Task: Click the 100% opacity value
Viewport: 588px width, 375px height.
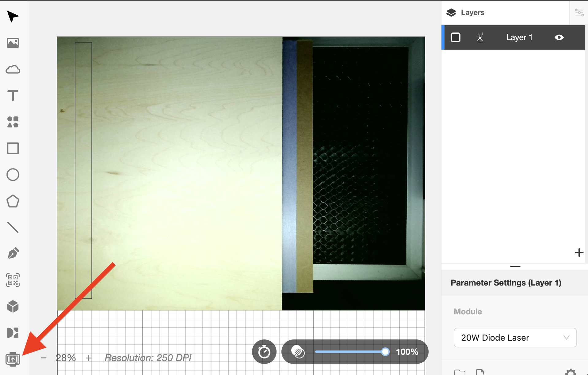Action: click(407, 352)
